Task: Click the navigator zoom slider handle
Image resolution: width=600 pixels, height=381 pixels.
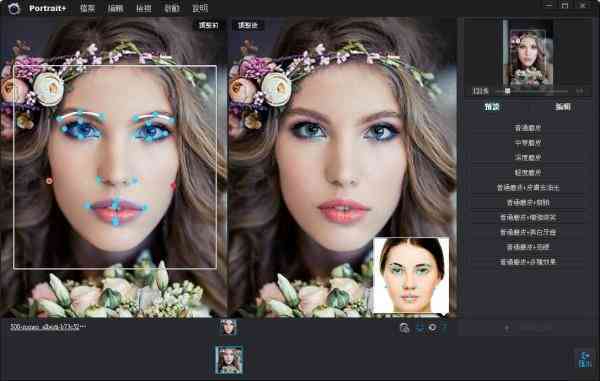Action: (x=507, y=91)
